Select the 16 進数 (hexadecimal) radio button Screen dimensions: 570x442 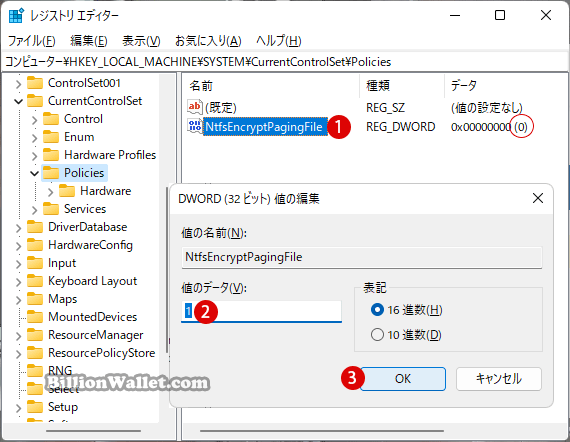(377, 310)
